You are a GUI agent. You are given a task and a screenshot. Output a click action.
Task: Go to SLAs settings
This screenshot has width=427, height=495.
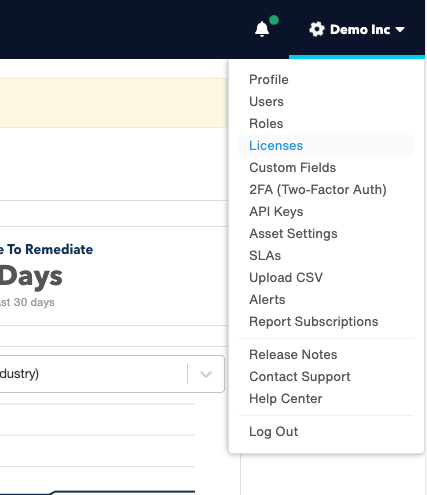[x=265, y=256]
